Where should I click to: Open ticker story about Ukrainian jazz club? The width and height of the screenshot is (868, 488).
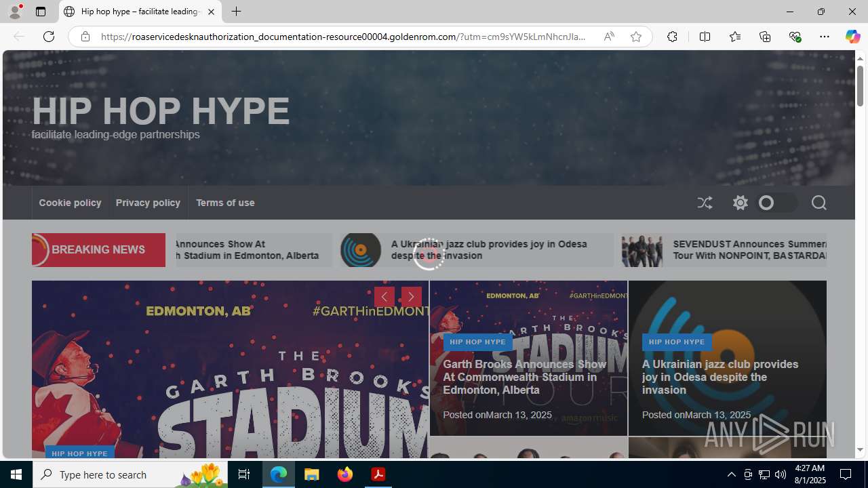tap(489, 249)
